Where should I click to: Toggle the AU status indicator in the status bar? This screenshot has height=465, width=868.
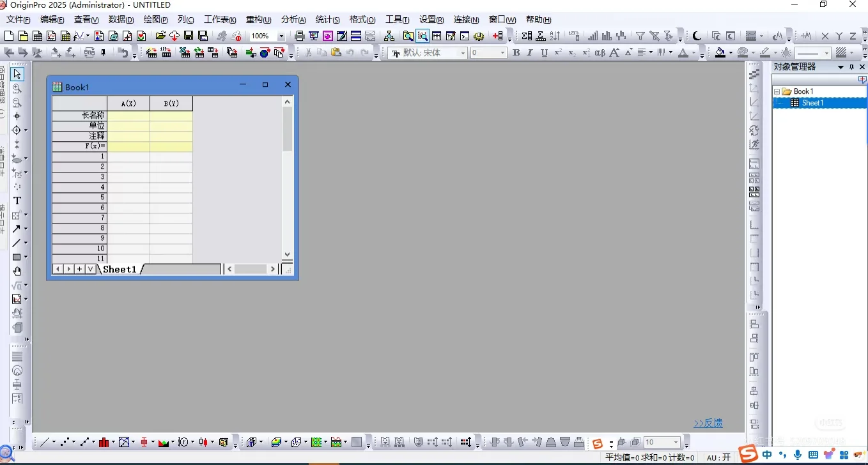(718, 457)
